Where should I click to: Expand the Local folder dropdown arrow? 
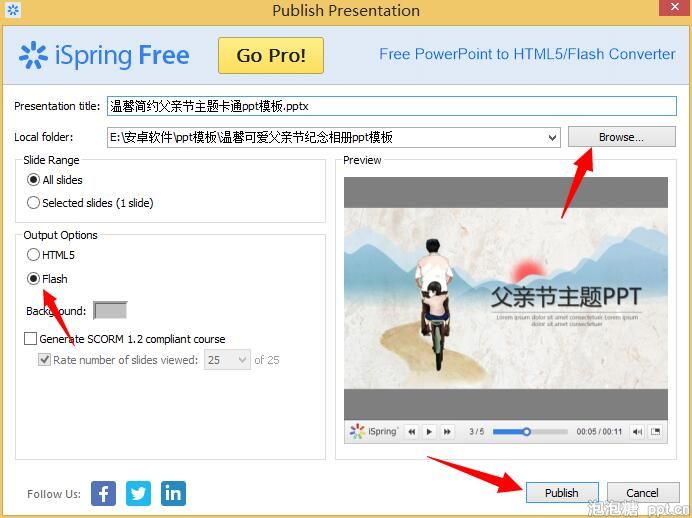coord(552,138)
